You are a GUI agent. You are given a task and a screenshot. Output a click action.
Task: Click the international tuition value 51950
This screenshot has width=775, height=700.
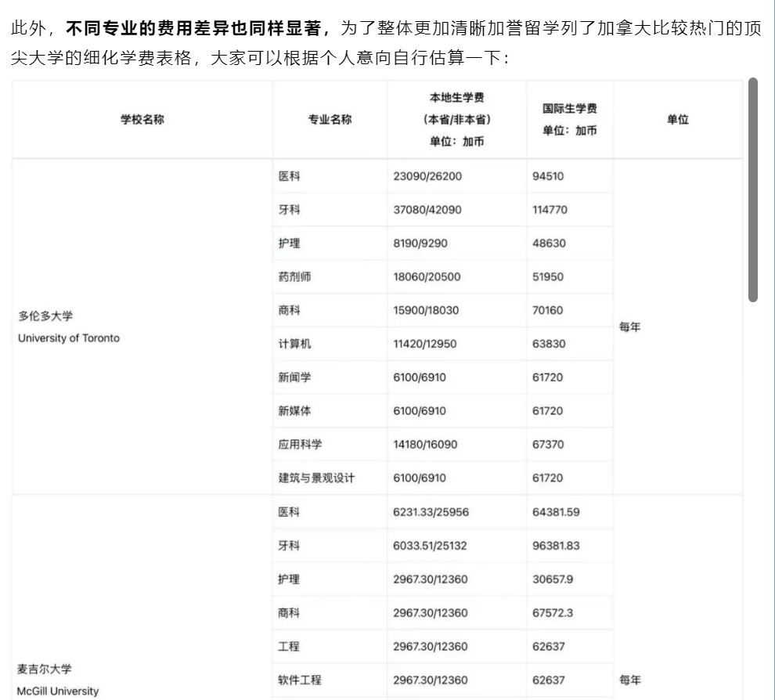click(548, 277)
